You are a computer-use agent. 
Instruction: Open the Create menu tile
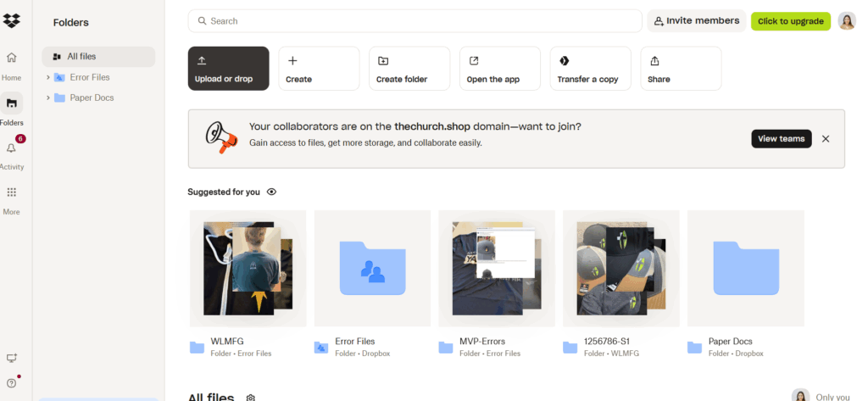coord(319,69)
